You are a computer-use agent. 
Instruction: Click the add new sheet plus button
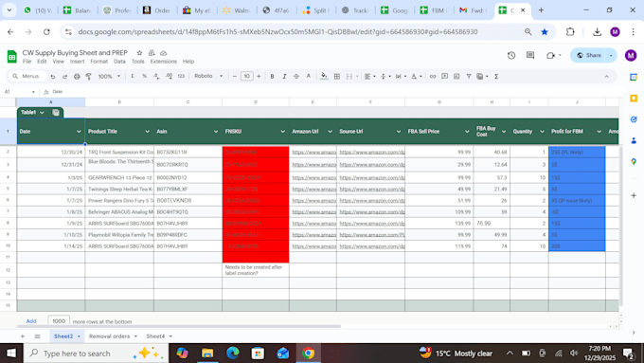[23, 336]
